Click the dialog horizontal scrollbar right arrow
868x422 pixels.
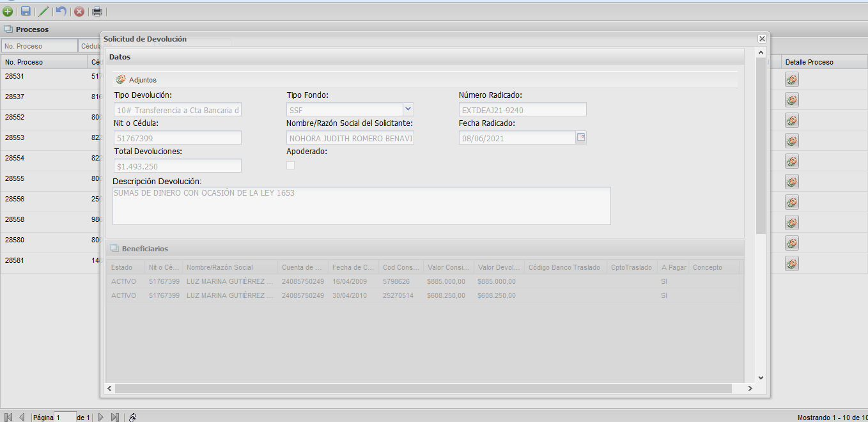tap(750, 388)
